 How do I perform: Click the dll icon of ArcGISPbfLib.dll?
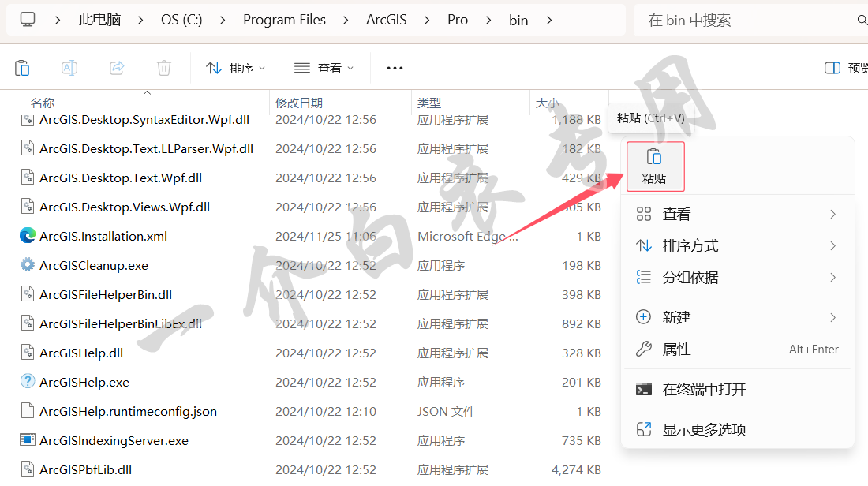point(28,469)
